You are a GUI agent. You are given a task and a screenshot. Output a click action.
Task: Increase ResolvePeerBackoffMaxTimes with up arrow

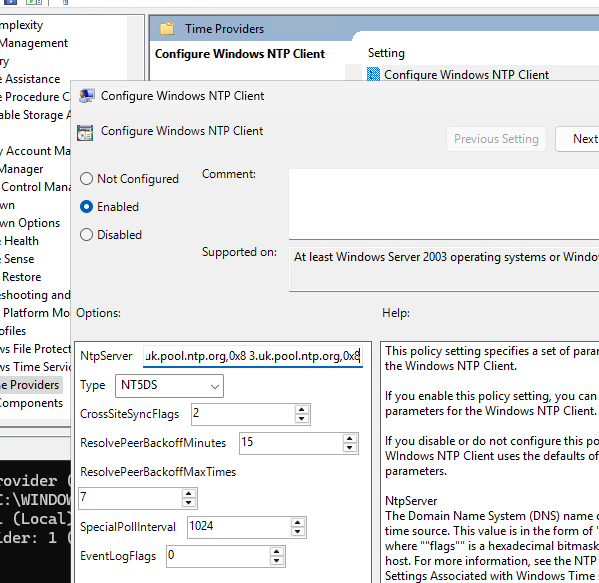188,494
